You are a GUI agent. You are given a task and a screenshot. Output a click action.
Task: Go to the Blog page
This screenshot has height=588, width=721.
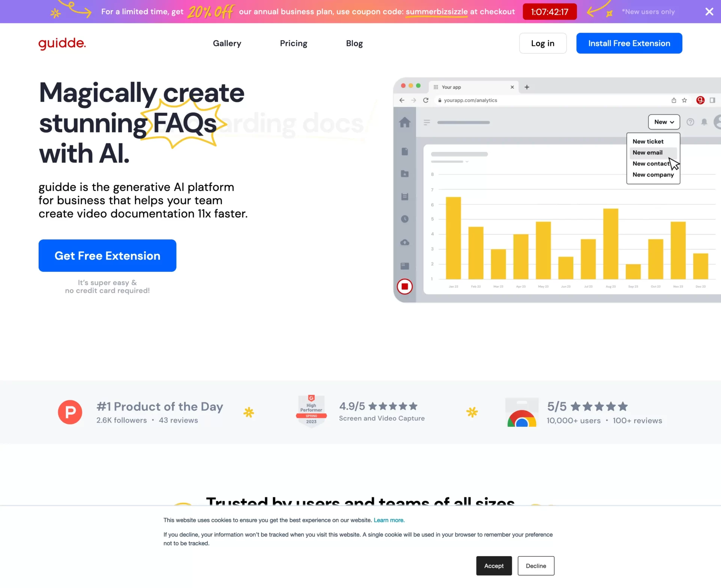point(354,43)
